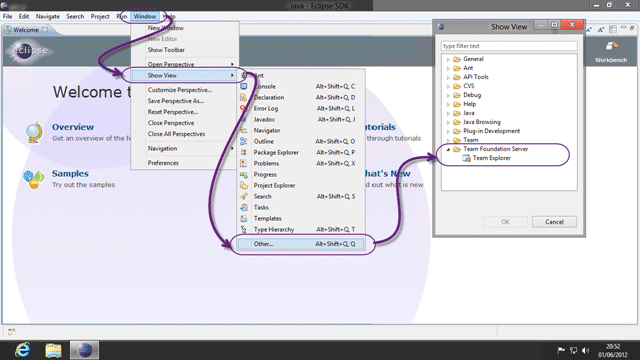Click the Problems view icon

(x=244, y=163)
